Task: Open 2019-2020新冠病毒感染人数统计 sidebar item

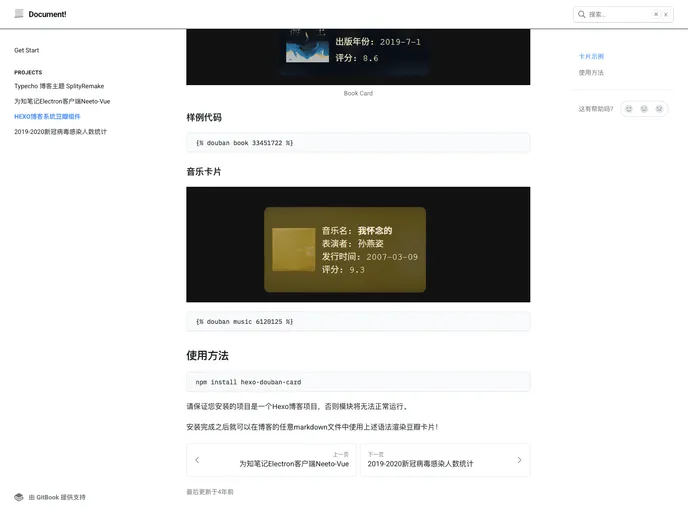Action: [x=60, y=132]
